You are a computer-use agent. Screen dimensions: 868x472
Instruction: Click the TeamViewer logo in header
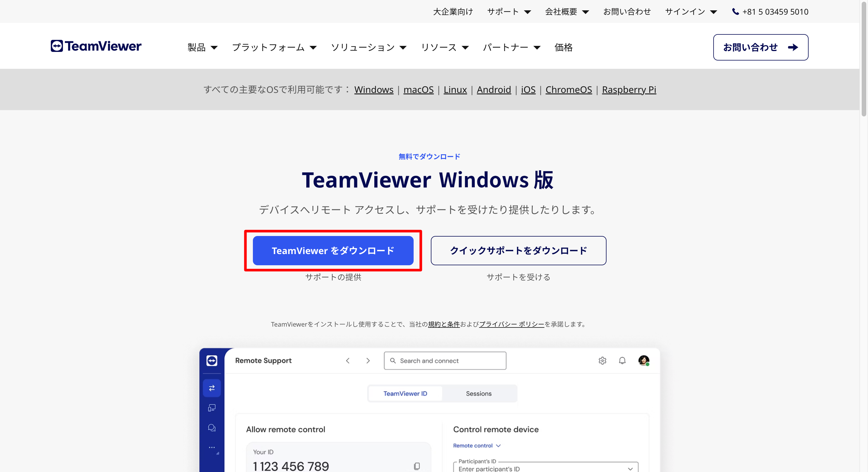pyautogui.click(x=96, y=46)
